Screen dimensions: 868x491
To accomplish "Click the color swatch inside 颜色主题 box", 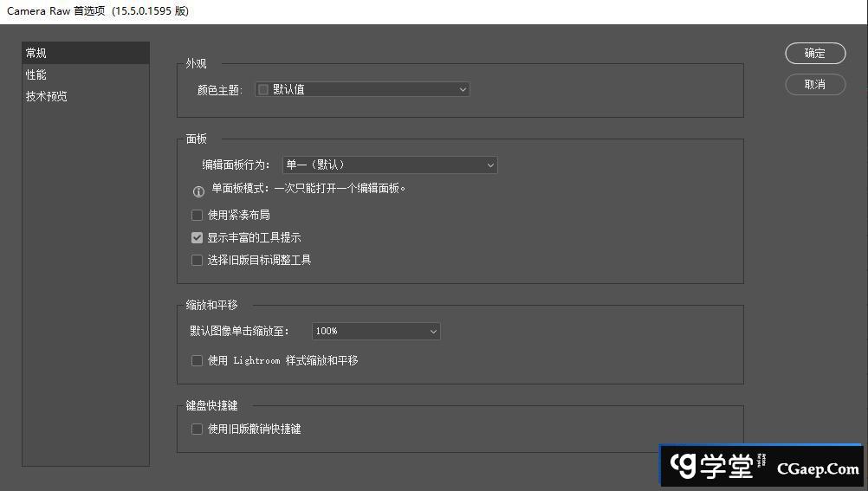I will pyautogui.click(x=263, y=89).
